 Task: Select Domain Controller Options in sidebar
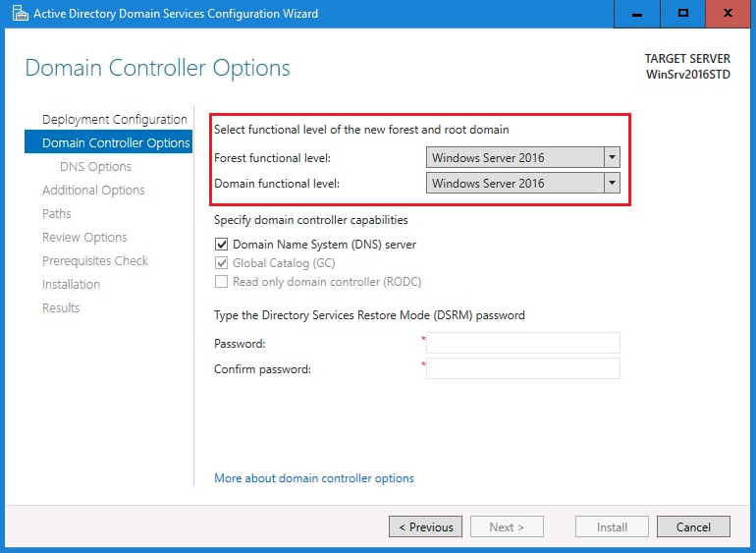(116, 143)
